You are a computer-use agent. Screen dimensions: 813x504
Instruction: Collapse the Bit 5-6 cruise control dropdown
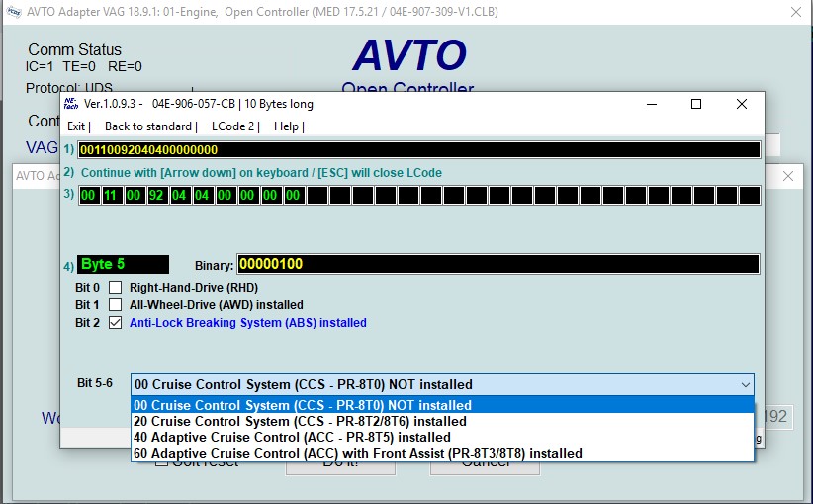745,384
